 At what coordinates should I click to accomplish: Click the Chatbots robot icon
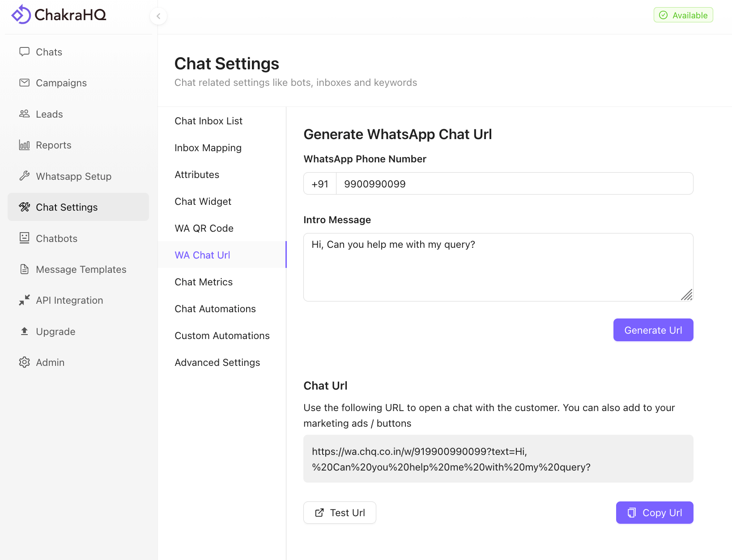[25, 238]
